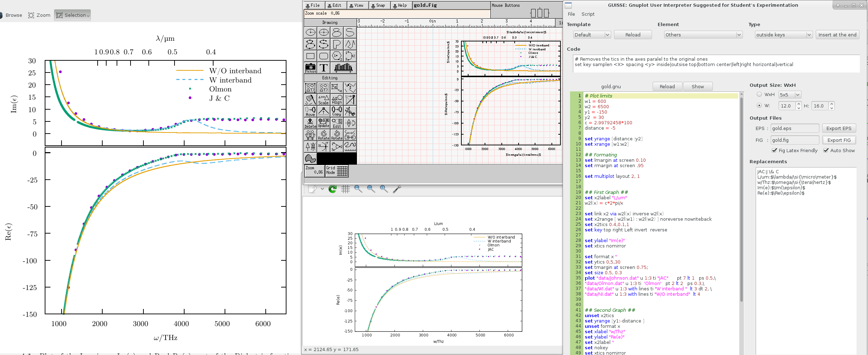
Task: Select the WxH output size radio button
Action: 759,94
